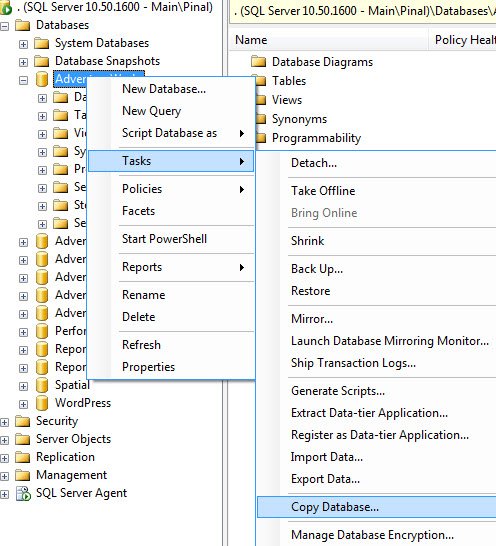496x546 pixels.
Task: Choose Rename from context menu
Action: (x=171, y=295)
